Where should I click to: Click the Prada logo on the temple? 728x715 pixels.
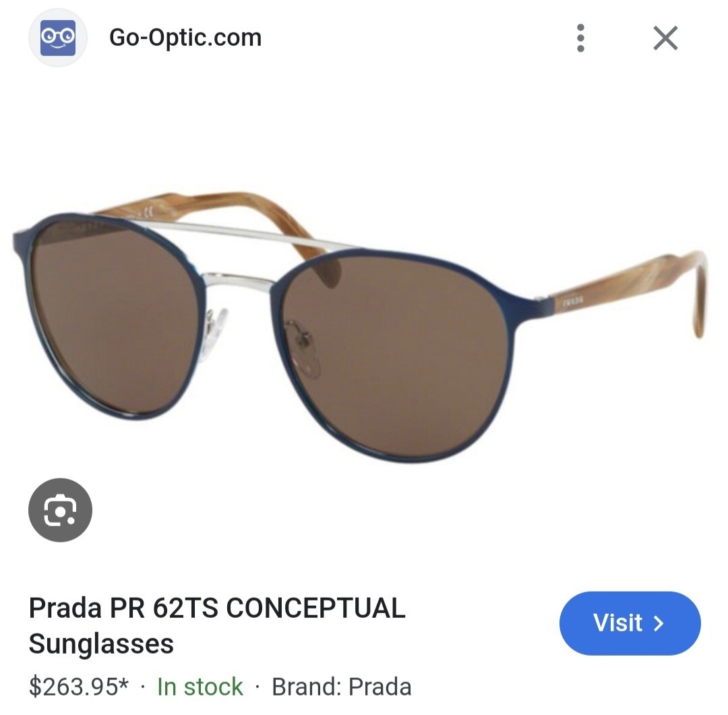point(572,302)
